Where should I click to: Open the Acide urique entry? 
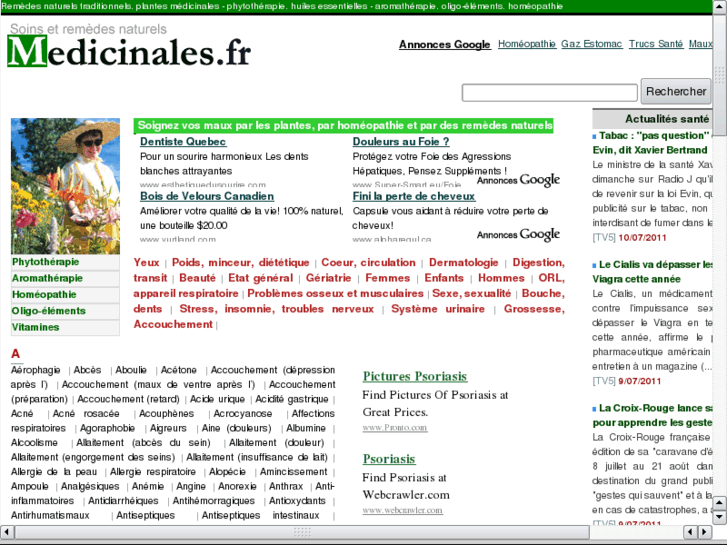(x=217, y=399)
